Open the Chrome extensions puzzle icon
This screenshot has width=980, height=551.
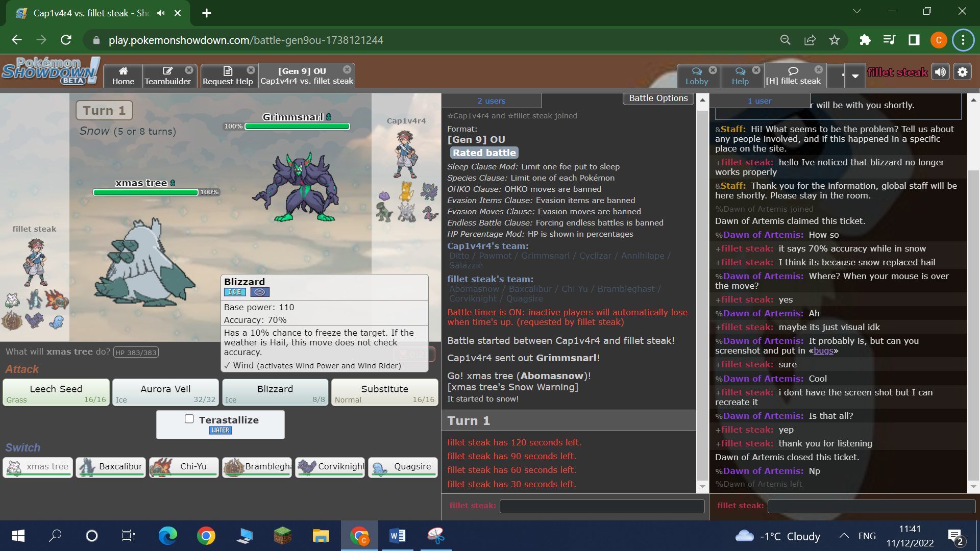[x=865, y=40]
